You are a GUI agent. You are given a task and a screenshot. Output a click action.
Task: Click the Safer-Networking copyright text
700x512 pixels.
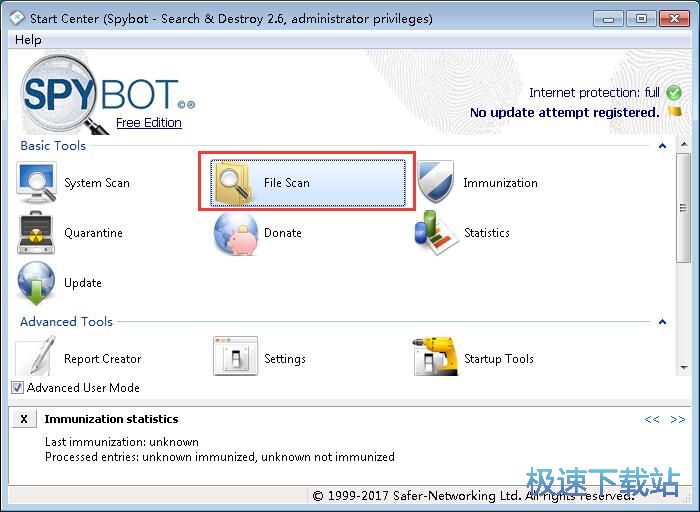pyautogui.click(x=473, y=495)
